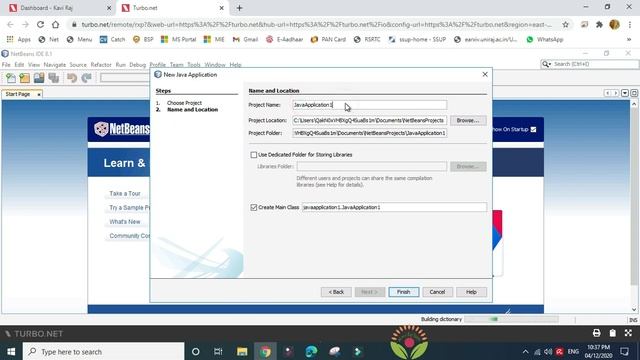Close the Start Page tab
This screenshot has height=360, width=640.
tap(39, 94)
